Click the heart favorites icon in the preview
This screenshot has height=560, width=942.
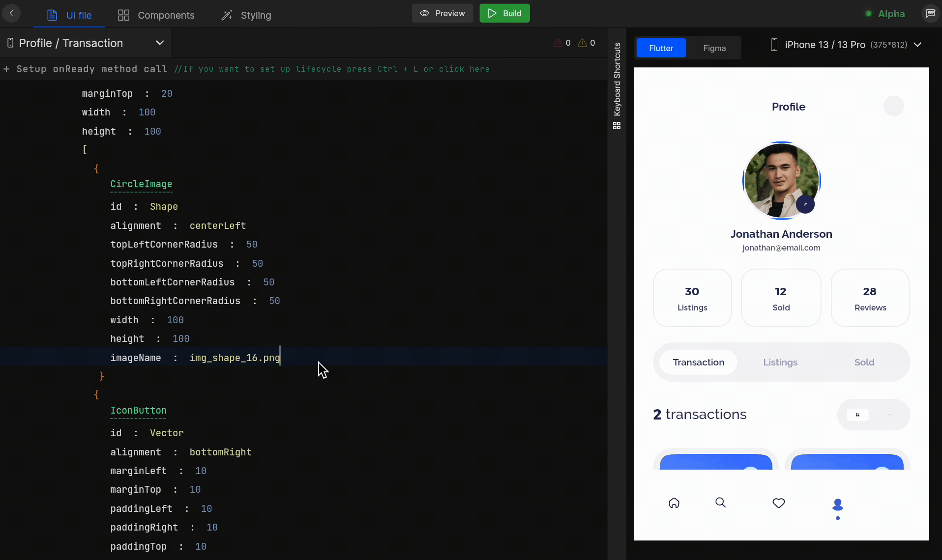coord(779,503)
